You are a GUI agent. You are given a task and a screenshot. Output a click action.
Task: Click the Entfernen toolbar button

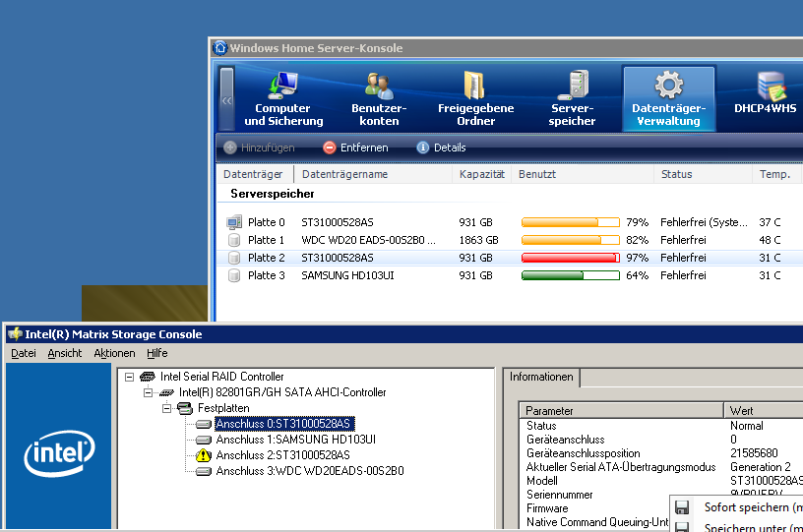355,148
